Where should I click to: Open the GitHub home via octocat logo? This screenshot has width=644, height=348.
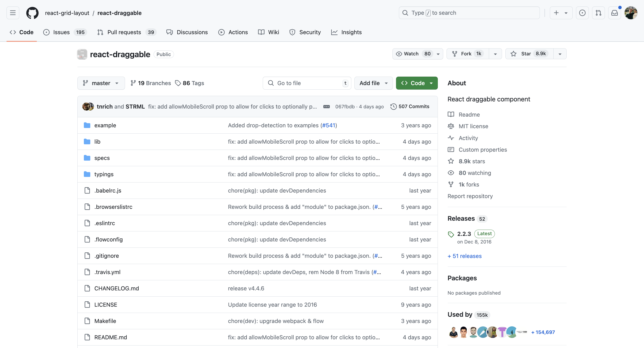32,13
